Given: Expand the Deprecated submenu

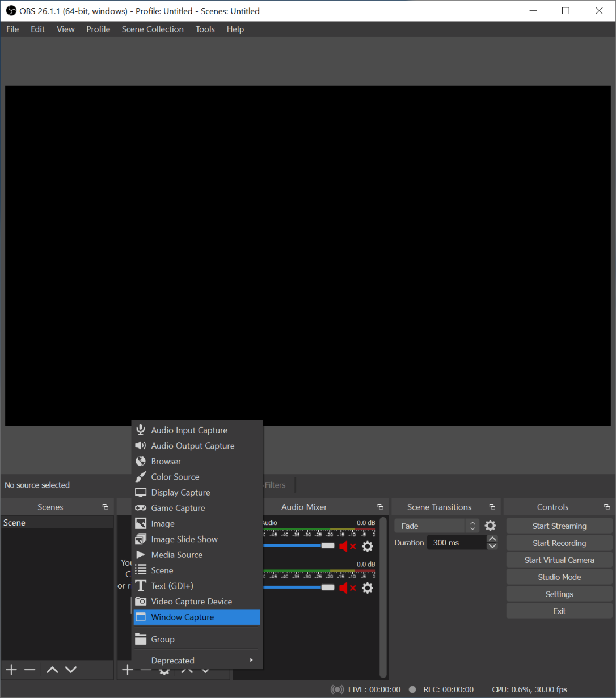Looking at the screenshot, I should pos(197,661).
